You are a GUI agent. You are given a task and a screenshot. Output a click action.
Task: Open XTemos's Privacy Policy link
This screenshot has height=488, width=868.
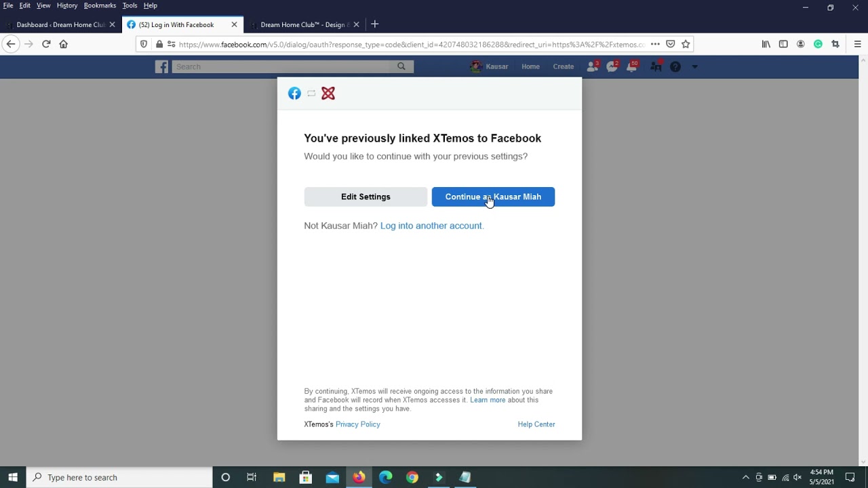[357, 424]
